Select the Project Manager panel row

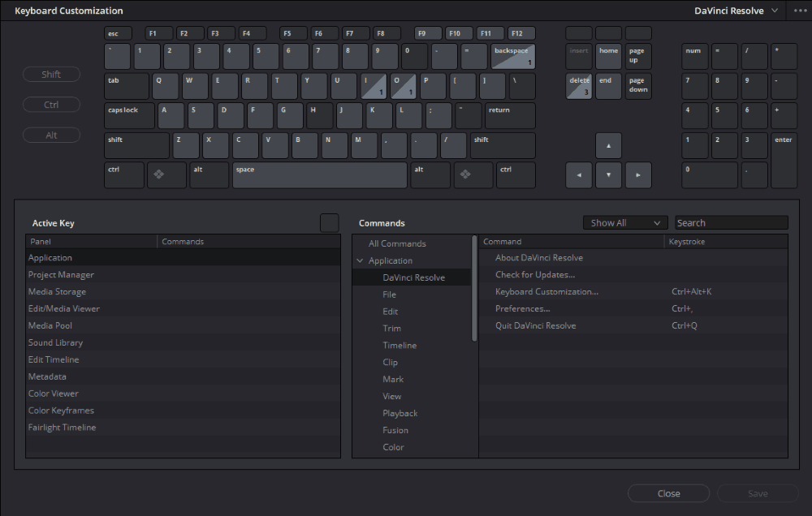pos(184,275)
